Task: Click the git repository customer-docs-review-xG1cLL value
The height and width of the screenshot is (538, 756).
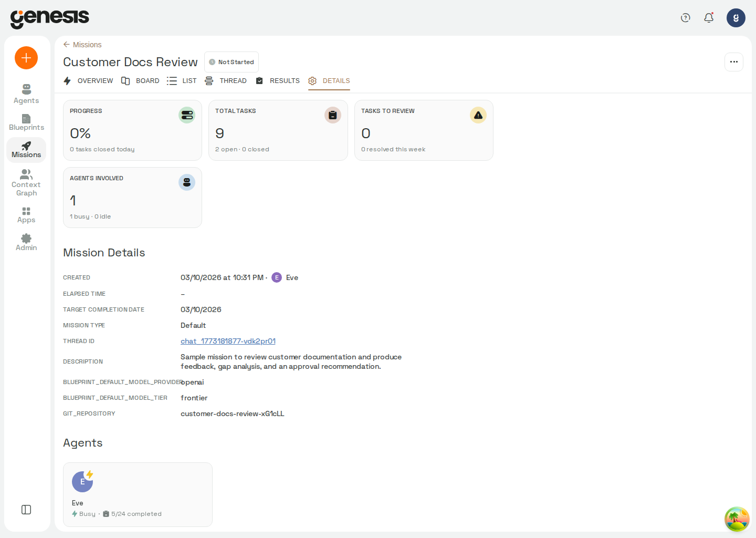Action: point(233,413)
